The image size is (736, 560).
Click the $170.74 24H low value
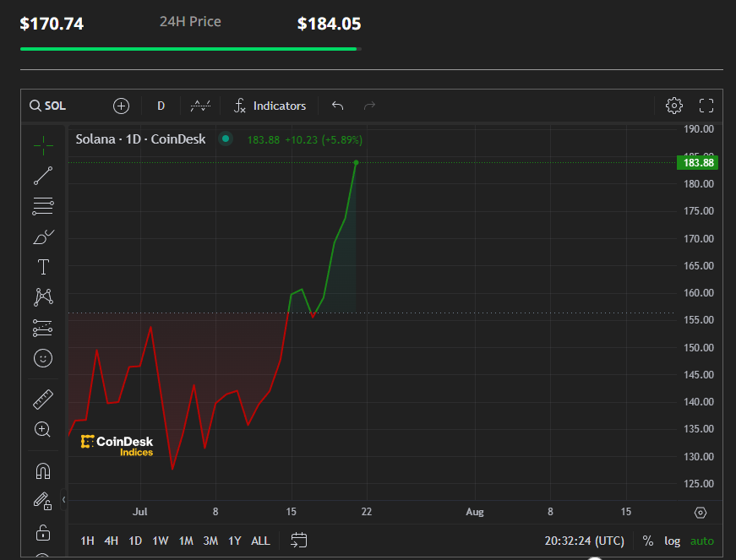pyautogui.click(x=52, y=24)
